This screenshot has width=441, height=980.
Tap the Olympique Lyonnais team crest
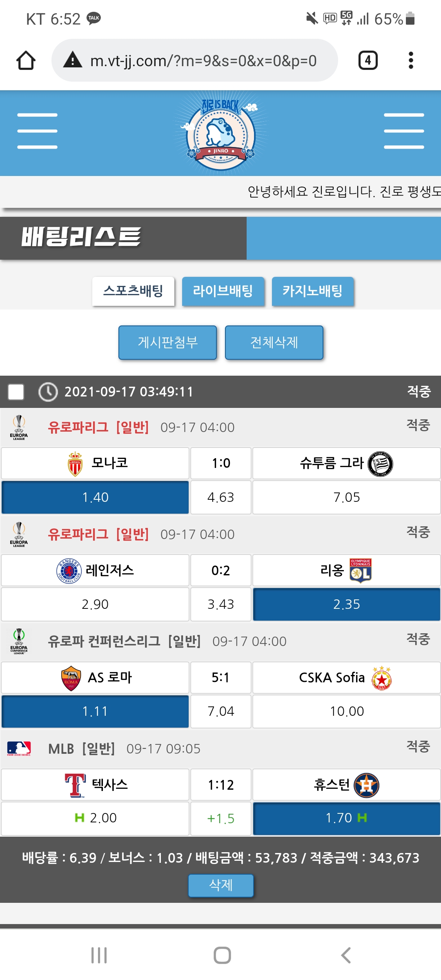(x=361, y=570)
